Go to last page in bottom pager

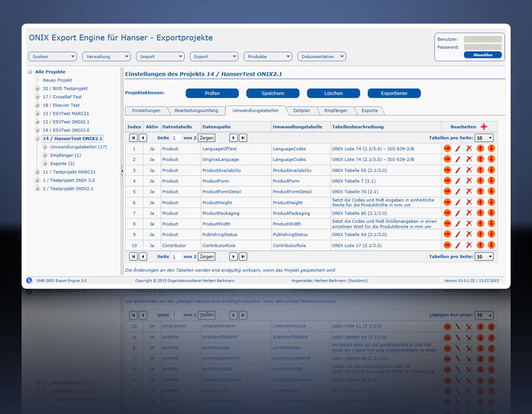pyautogui.click(x=243, y=257)
